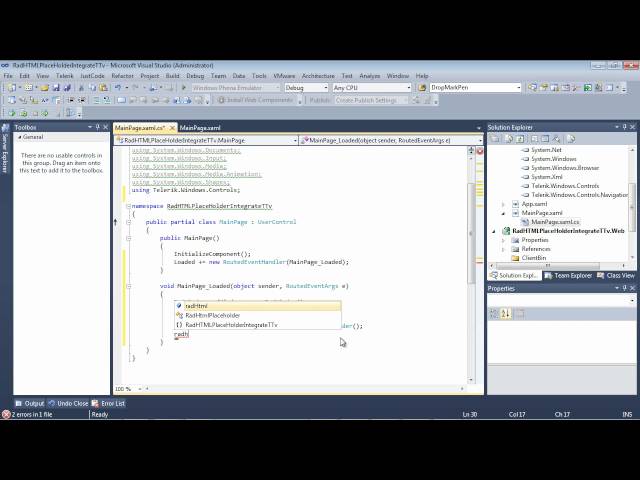640x480 pixels.
Task: Click the Solution Explorer horizontal scrollbar
Action: [x=547, y=265]
